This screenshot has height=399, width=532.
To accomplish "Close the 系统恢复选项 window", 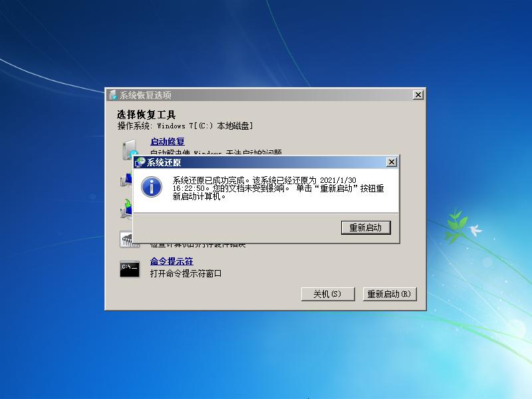I will click(x=418, y=95).
